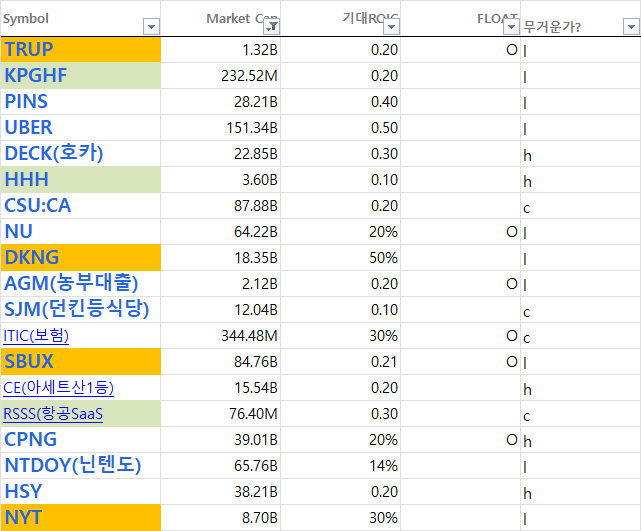The height and width of the screenshot is (531, 641).
Task: Select the TRUP symbol cell
Action: (x=81, y=49)
